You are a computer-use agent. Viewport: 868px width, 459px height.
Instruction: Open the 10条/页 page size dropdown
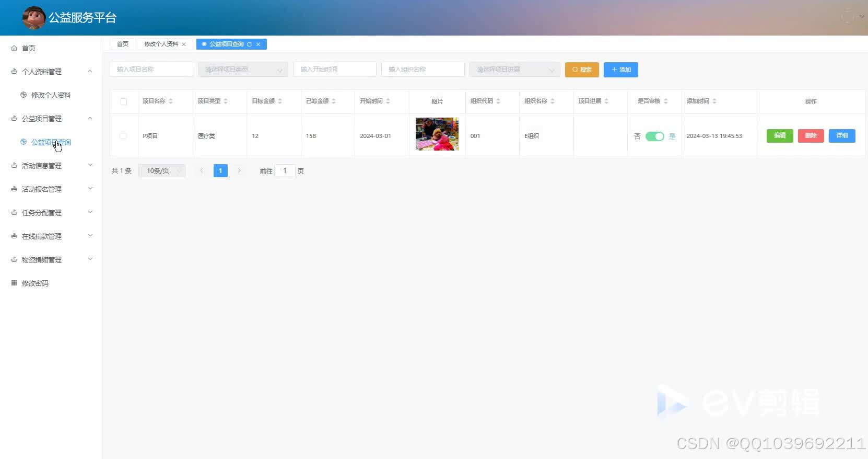coord(162,171)
